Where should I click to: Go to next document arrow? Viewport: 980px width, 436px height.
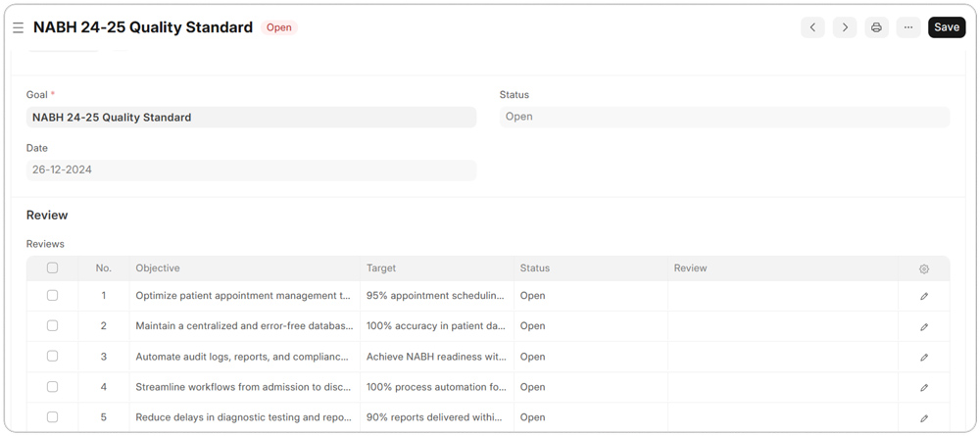[x=845, y=27]
